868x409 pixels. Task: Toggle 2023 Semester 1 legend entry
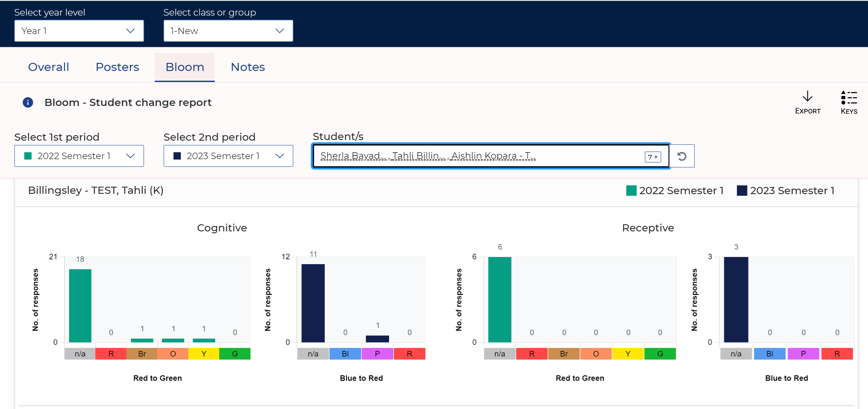[785, 191]
